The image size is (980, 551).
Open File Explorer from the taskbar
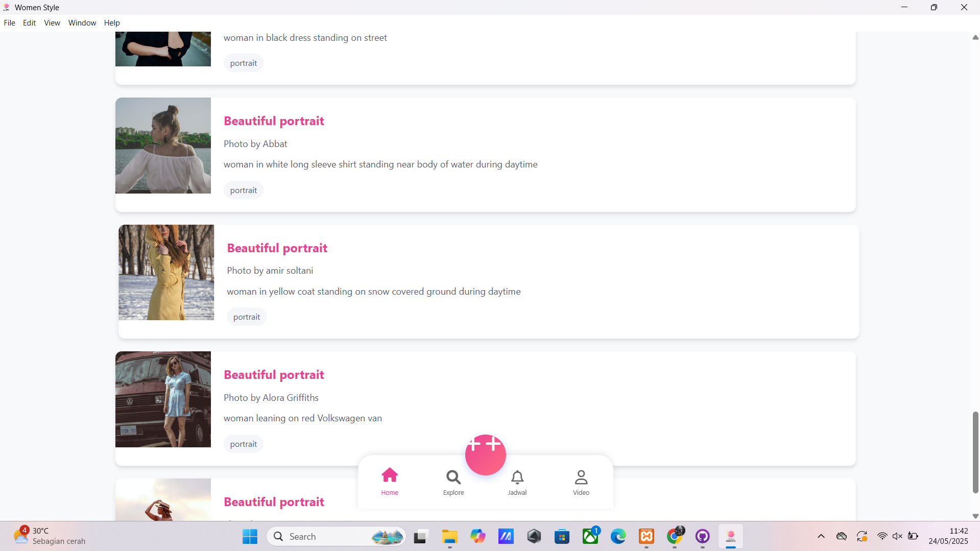click(450, 537)
